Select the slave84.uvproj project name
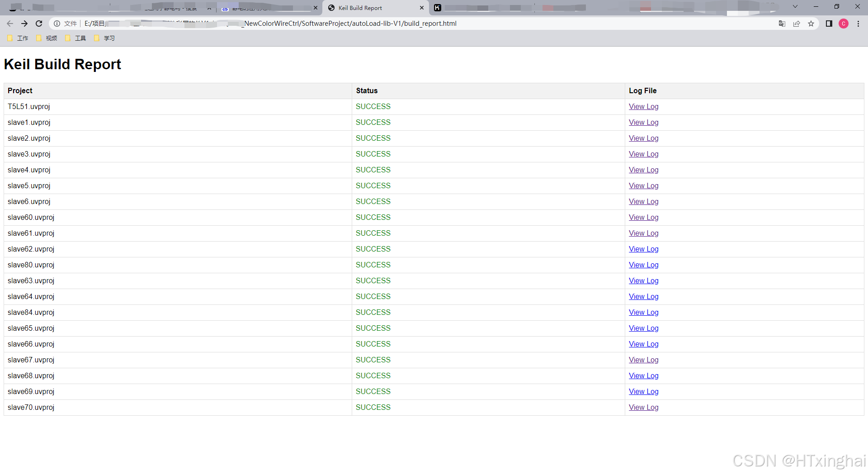 click(31, 313)
